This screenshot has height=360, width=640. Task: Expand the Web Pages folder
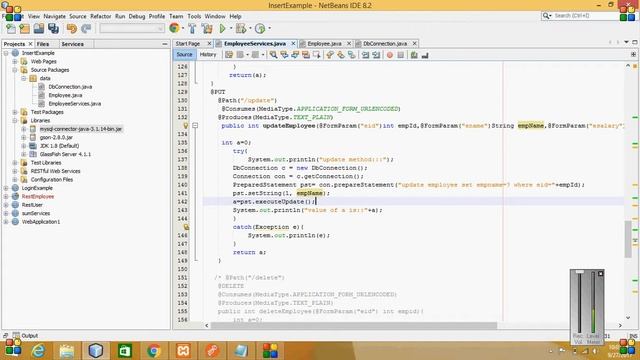[15, 62]
